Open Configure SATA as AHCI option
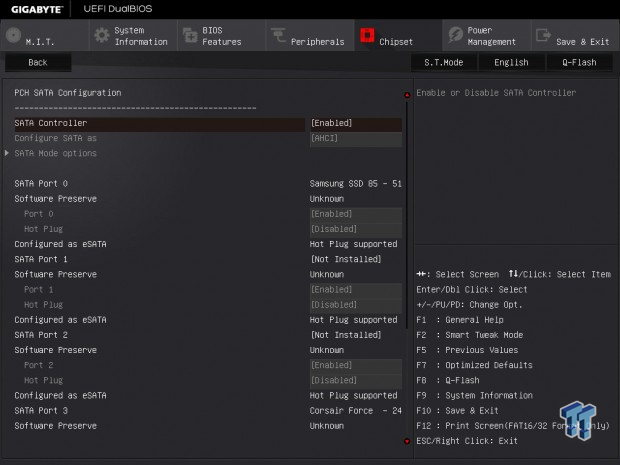The width and height of the screenshot is (620, 465). (356, 138)
